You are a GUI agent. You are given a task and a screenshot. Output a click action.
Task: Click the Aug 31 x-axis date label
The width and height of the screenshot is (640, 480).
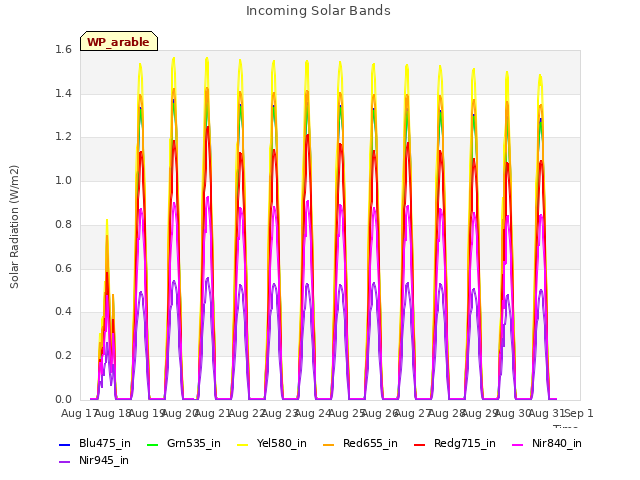546,414
